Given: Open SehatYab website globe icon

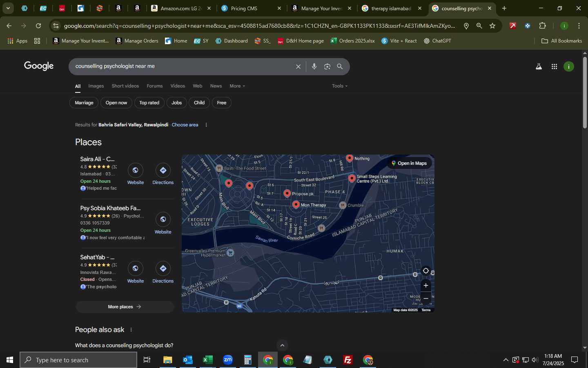Looking at the screenshot, I should click(x=136, y=269).
